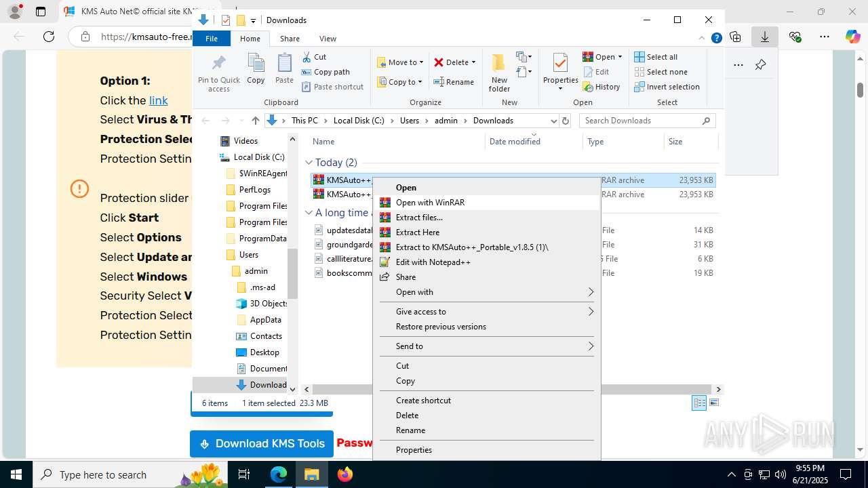The height and width of the screenshot is (488, 868).
Task: Click Select all in ribbon
Action: (656, 57)
